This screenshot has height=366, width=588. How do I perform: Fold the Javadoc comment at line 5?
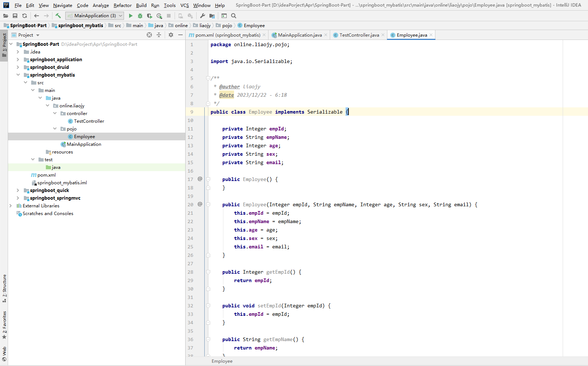pyautogui.click(x=208, y=78)
